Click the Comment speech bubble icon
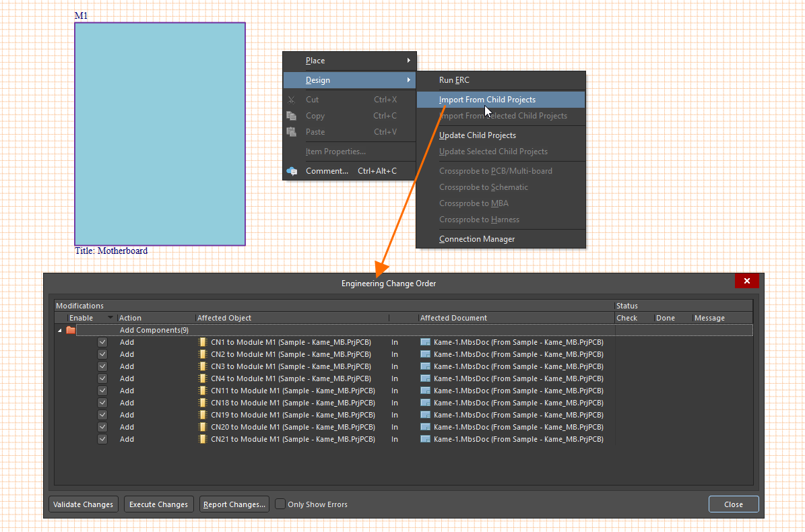 point(292,171)
